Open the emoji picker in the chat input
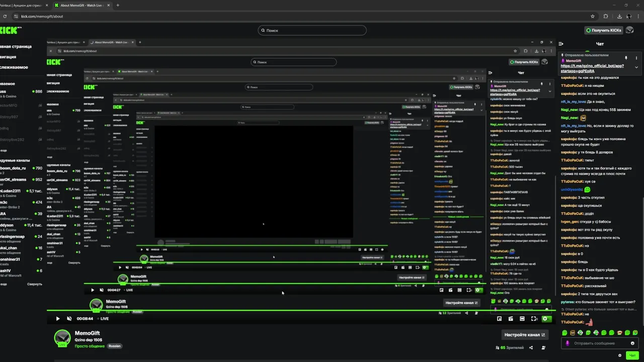Image resolution: width=644 pixels, height=362 pixels. click(632, 343)
